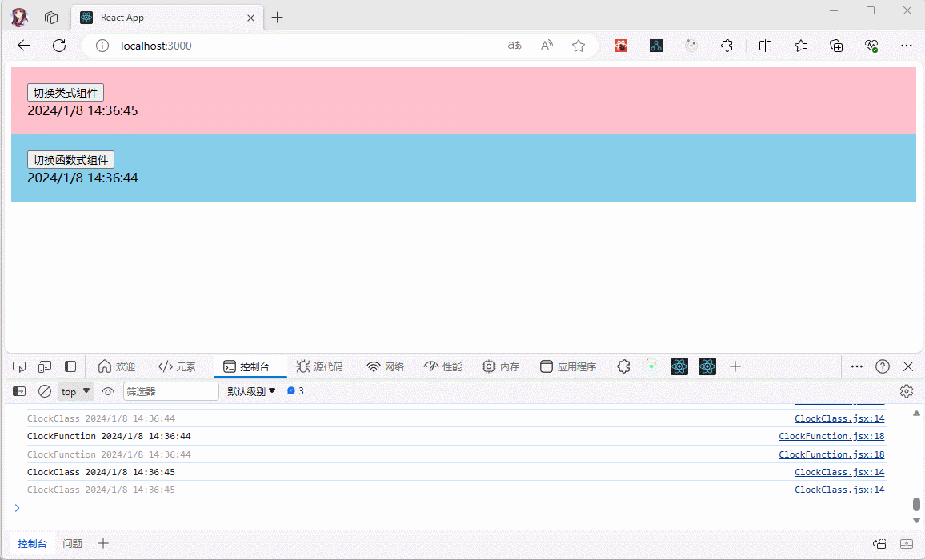Image resolution: width=925 pixels, height=560 pixels.
Task: Open the ClockFunction.jsx:18 source link
Action: 831,436
